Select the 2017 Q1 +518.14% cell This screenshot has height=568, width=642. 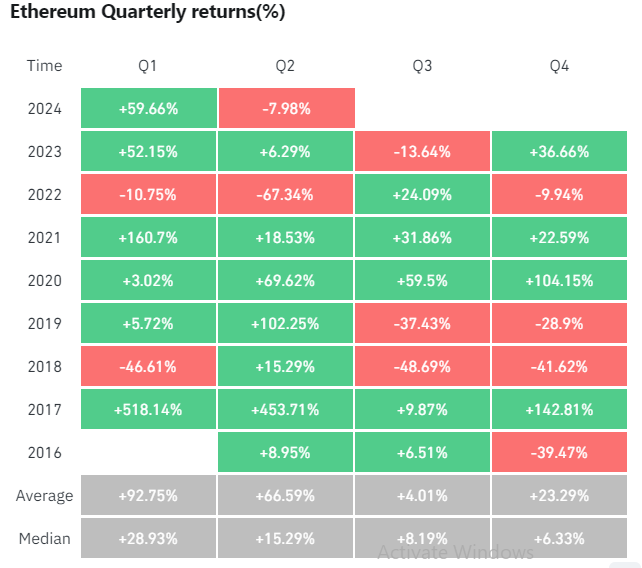pos(148,410)
